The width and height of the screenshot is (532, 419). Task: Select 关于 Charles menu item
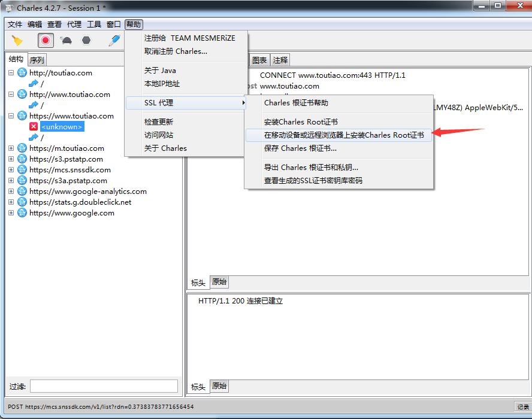[185, 148]
